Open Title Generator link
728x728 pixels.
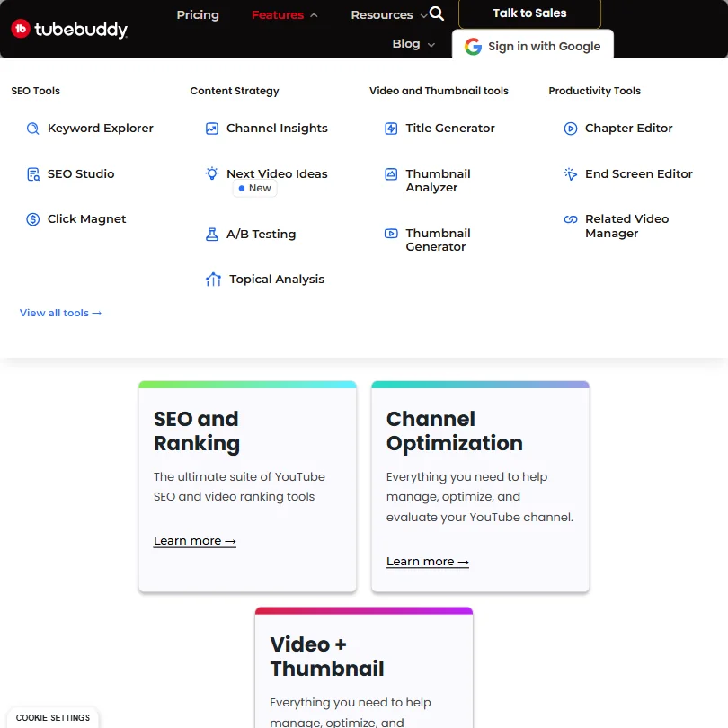[450, 129]
